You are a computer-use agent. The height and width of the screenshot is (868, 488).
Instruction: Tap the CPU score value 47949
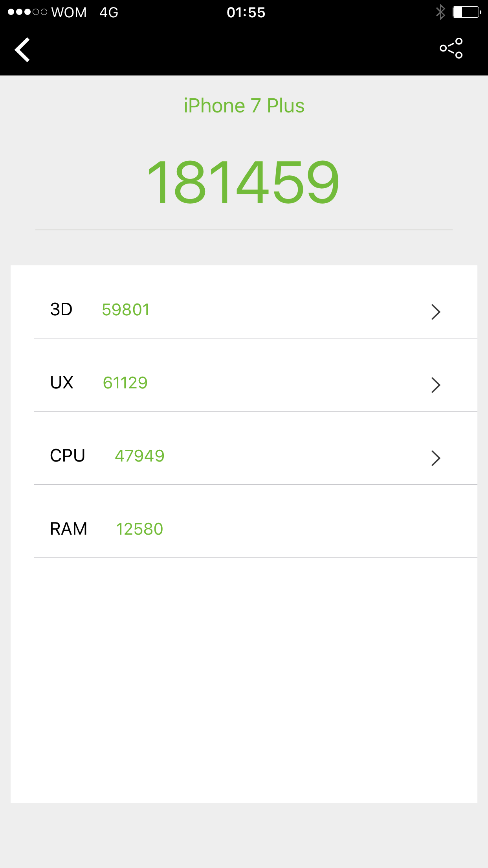pos(139,456)
